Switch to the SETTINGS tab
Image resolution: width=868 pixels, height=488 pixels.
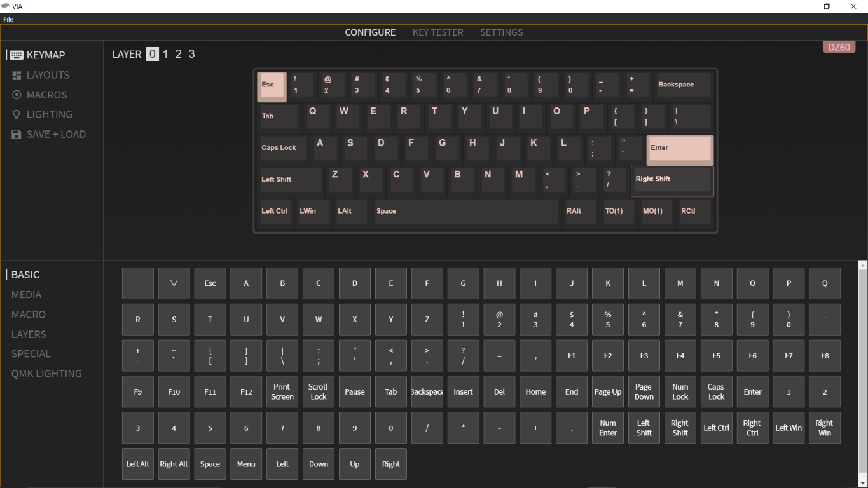pyautogui.click(x=501, y=32)
